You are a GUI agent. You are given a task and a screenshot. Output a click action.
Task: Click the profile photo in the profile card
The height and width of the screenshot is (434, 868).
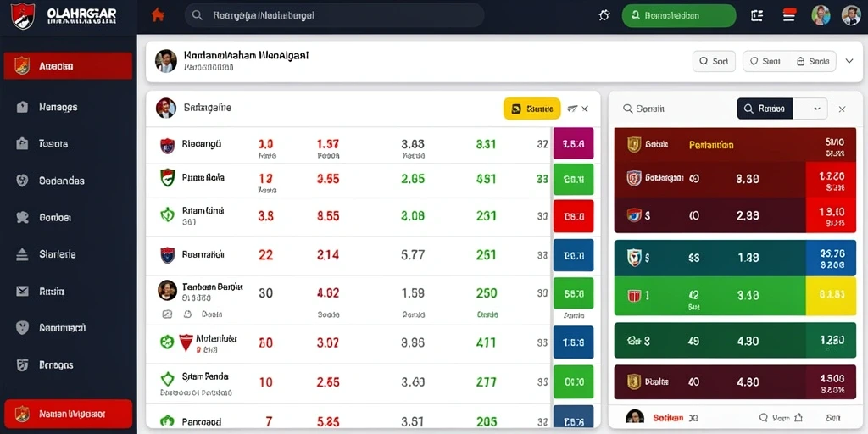[166, 61]
